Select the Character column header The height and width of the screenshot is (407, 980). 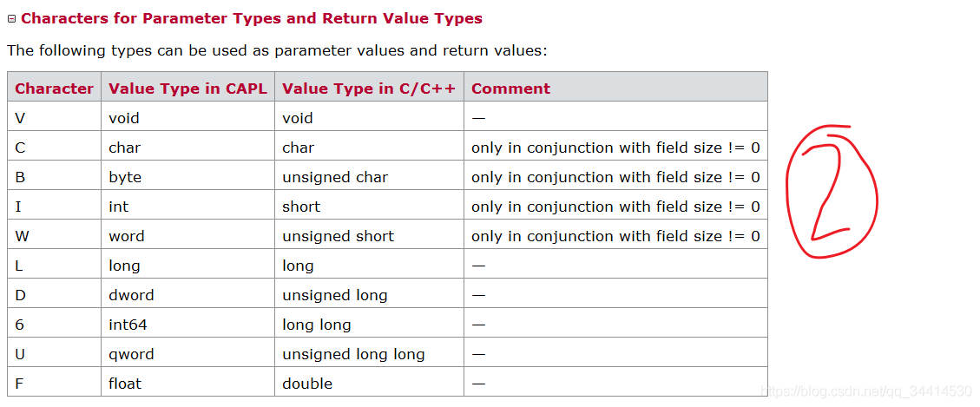(55, 89)
